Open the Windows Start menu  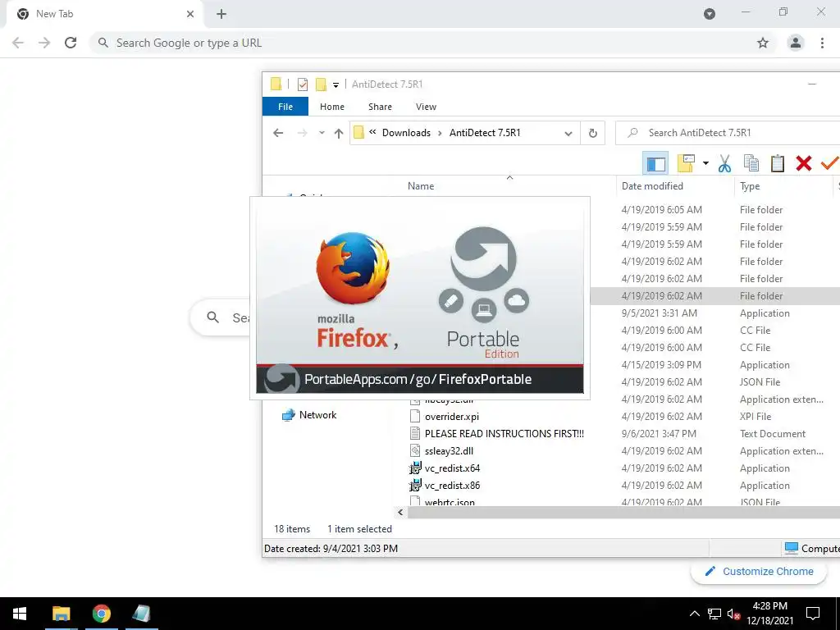20,614
